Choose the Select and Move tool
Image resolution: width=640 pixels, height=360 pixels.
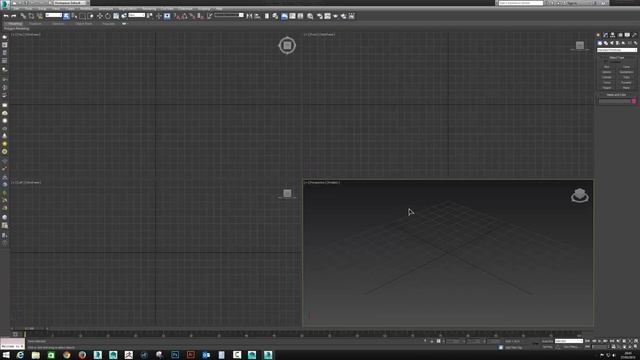100,16
